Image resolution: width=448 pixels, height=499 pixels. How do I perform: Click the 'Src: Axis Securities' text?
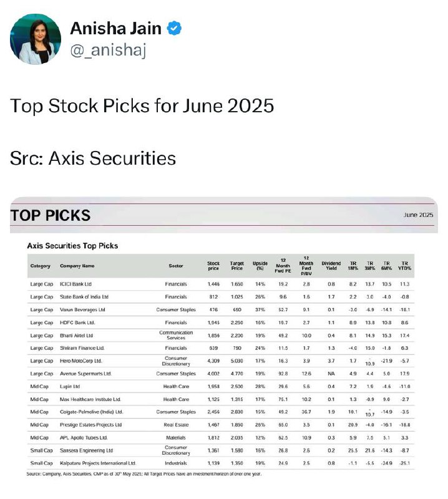(x=93, y=158)
